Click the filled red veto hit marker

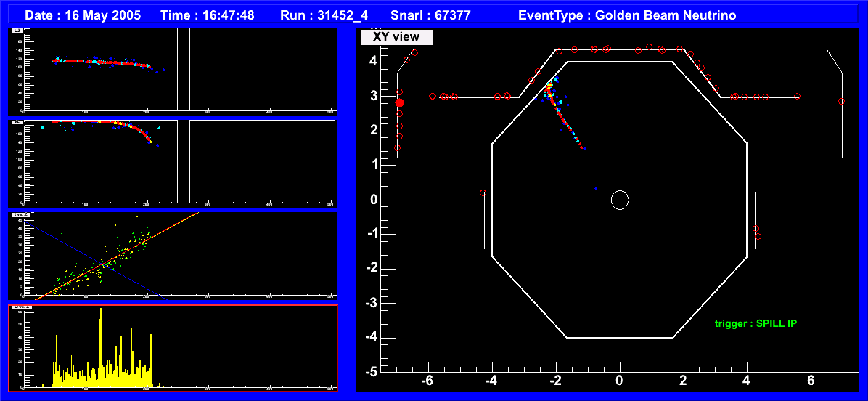tap(399, 103)
